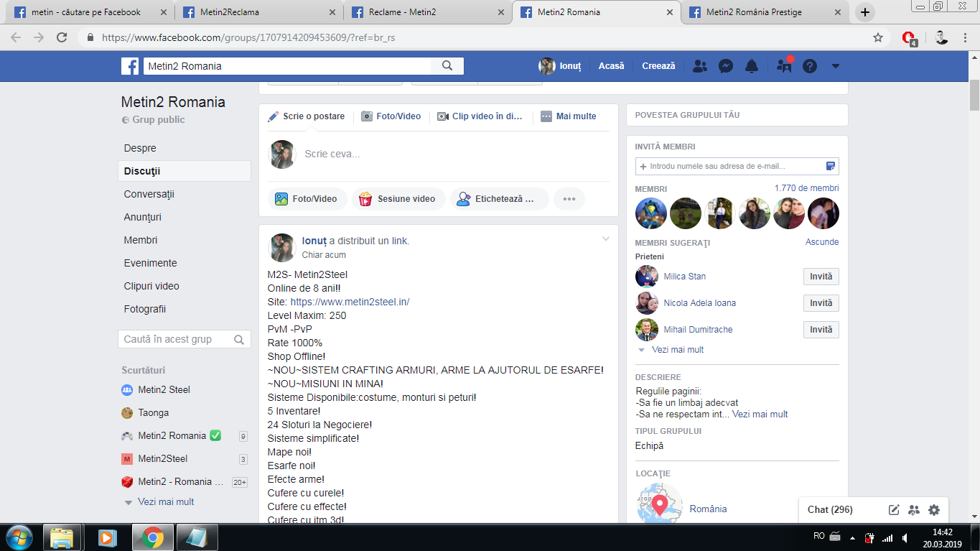Open notifications bell icon
980x551 pixels.
(x=752, y=66)
